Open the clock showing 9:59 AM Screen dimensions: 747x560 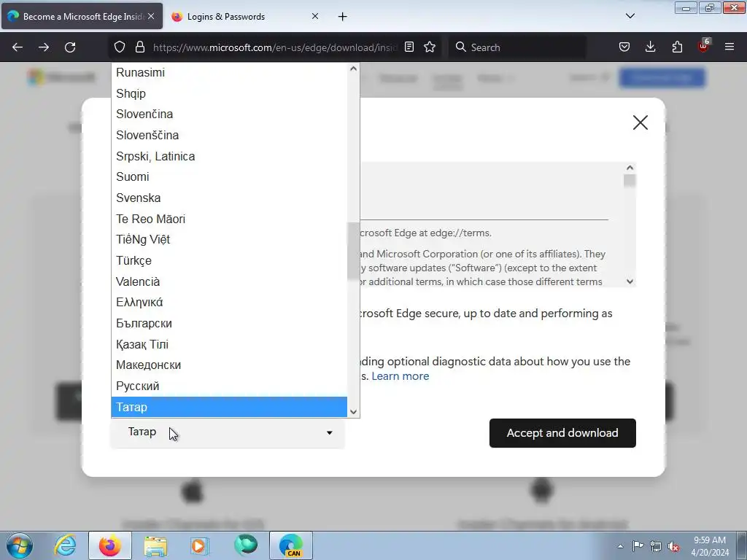coord(710,546)
